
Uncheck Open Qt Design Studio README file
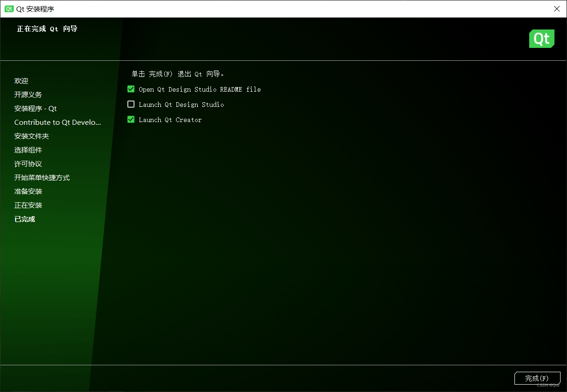click(131, 89)
